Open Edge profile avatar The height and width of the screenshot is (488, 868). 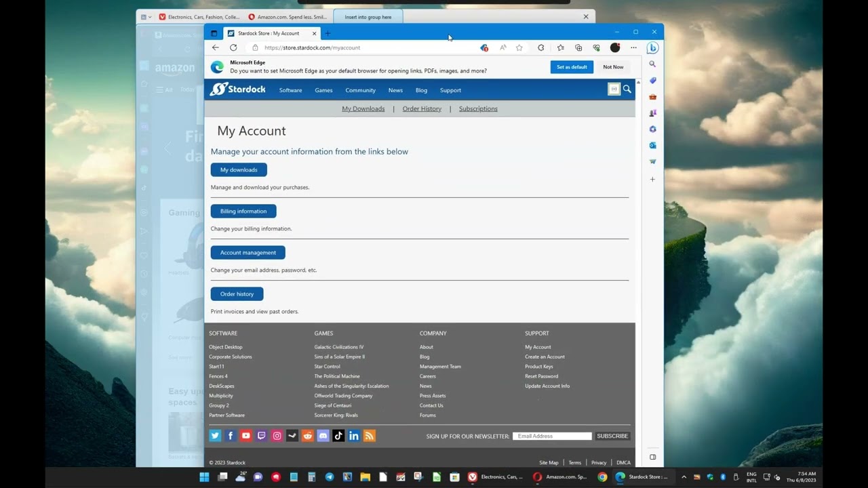coord(615,47)
